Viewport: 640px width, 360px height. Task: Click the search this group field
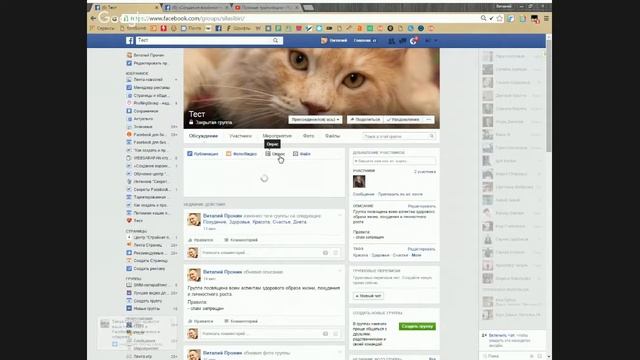pos(399,136)
